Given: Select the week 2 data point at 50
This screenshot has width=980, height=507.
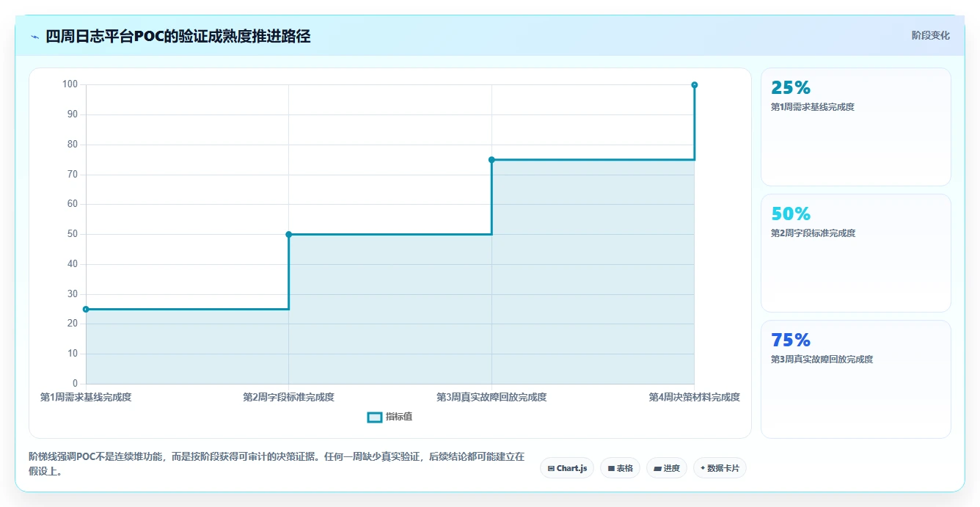Looking at the screenshot, I should 288,234.
